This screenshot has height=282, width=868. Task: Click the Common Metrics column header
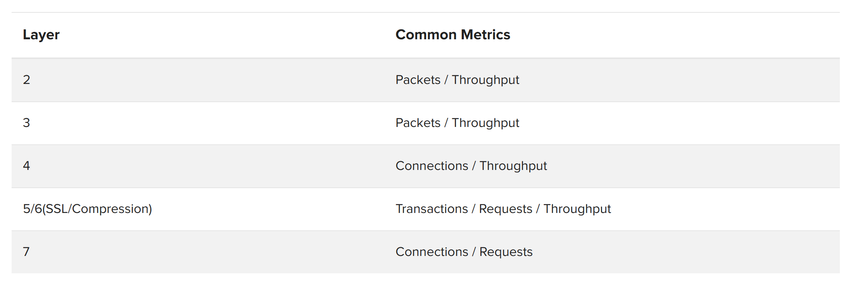coord(453,35)
